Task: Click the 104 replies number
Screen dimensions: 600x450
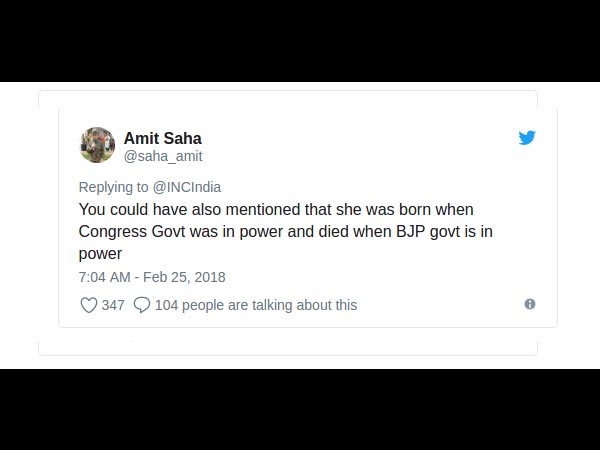Action: point(166,305)
